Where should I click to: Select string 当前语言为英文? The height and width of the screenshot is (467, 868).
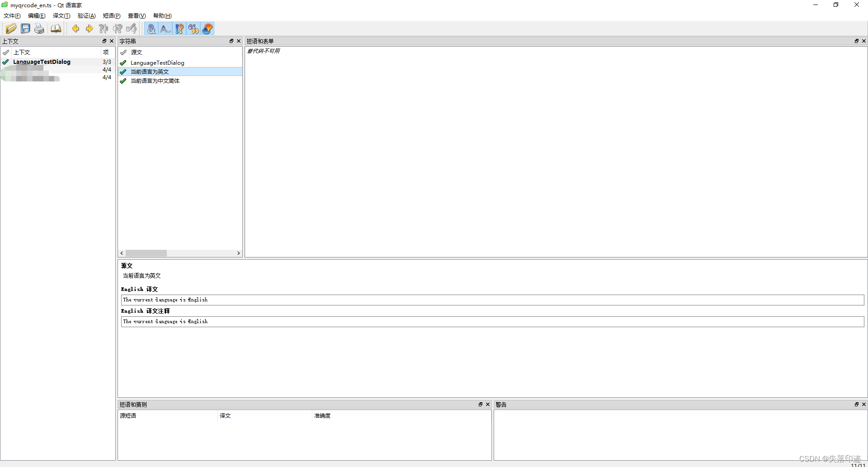(180, 72)
